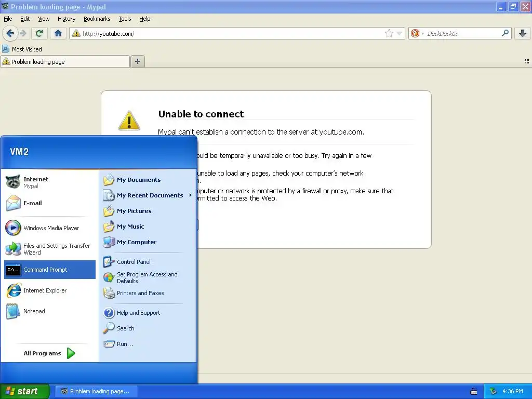Select the Problem loading page tab

[65, 62]
